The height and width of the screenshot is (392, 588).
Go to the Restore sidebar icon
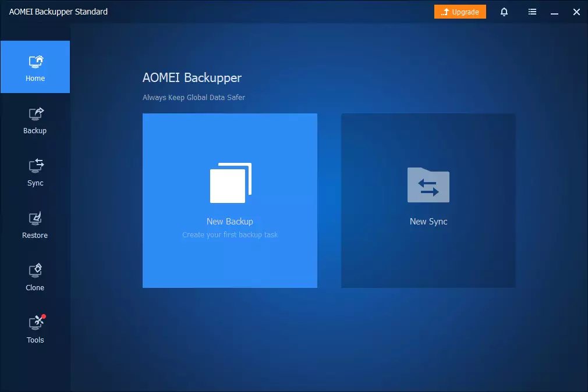tap(36, 219)
